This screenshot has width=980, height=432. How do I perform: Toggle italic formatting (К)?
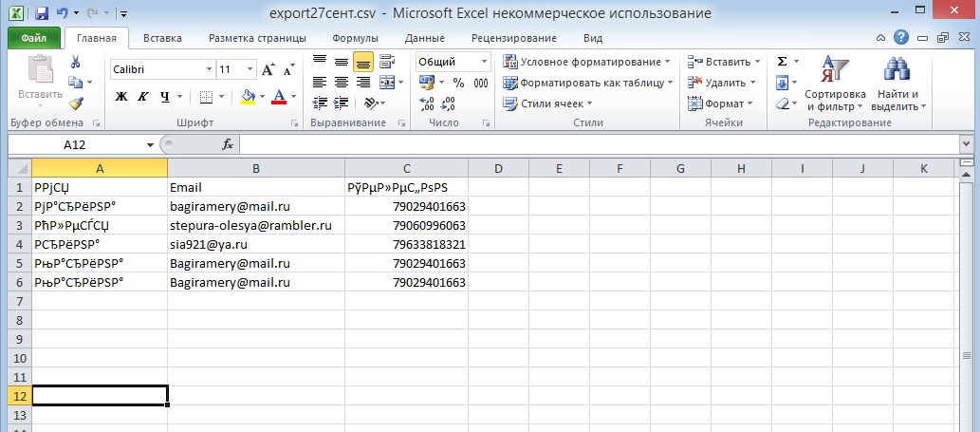(x=143, y=97)
